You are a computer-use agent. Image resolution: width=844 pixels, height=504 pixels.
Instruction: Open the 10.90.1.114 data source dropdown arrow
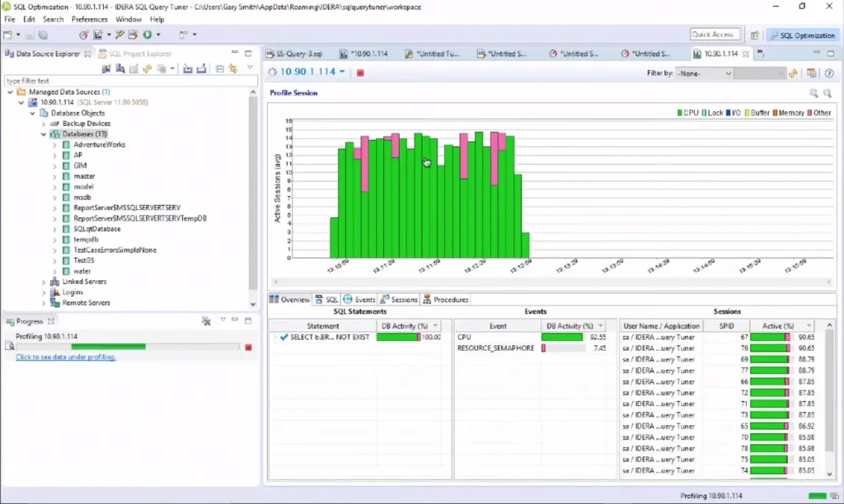click(342, 72)
